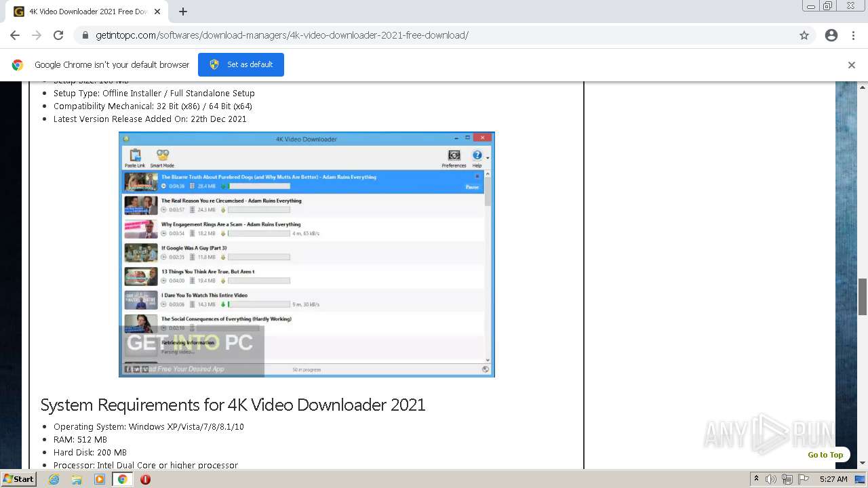Click the RAM: 512 MB line
Screen dimensions: 868x488
80,439
